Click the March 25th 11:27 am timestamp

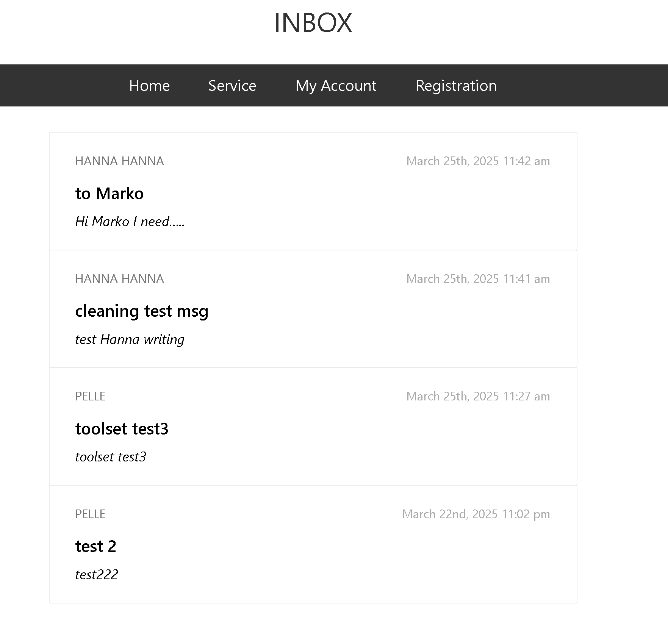[x=478, y=396]
